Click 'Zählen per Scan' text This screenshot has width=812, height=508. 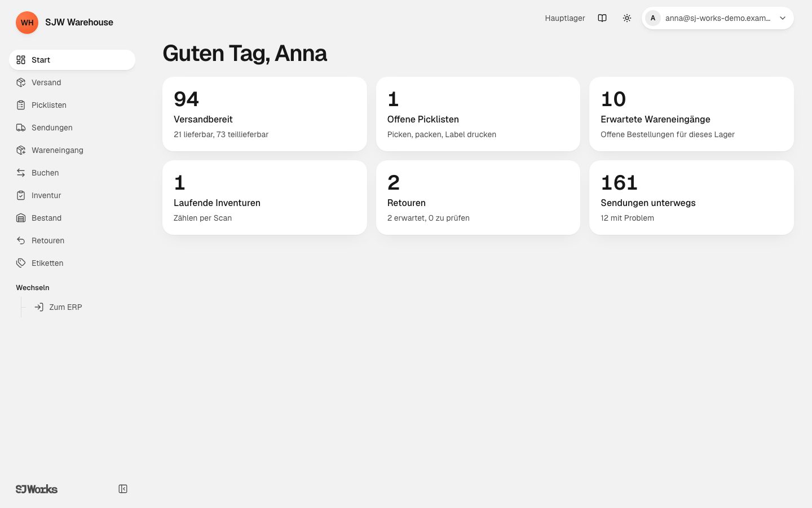click(202, 218)
